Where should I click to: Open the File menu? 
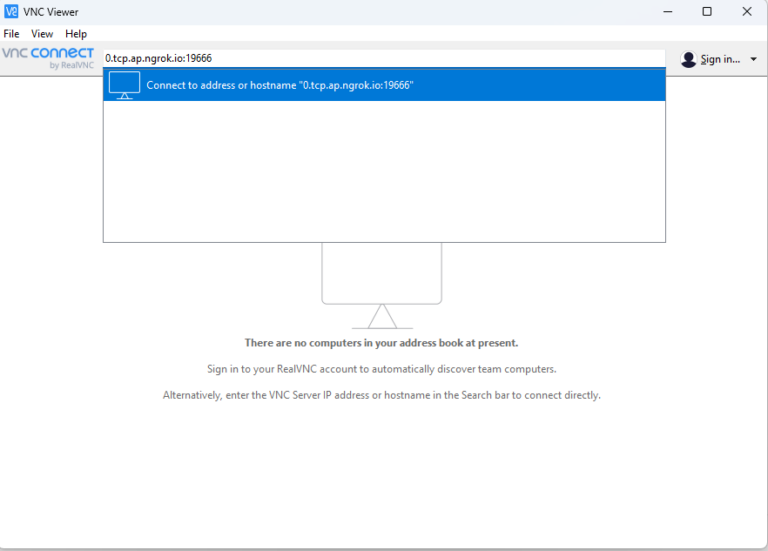12,34
